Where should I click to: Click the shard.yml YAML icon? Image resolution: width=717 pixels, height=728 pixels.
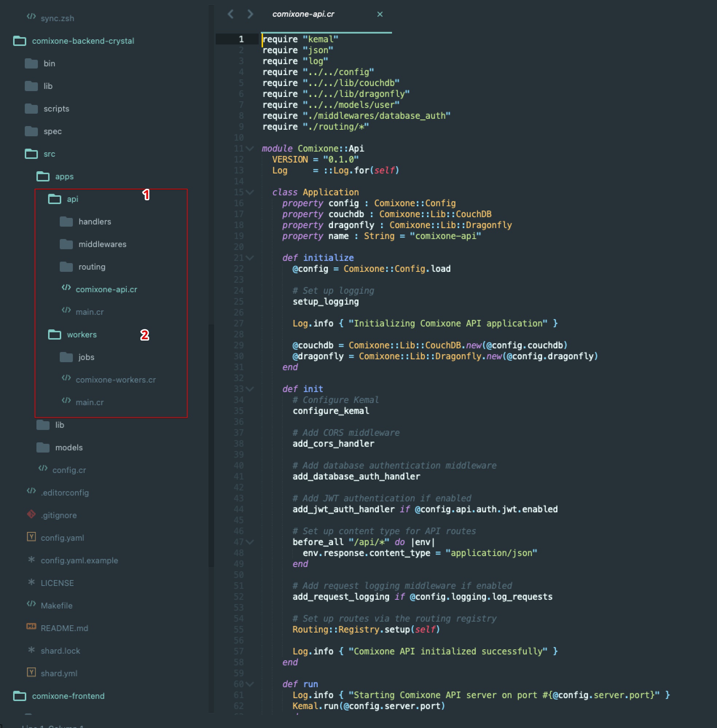tap(31, 673)
